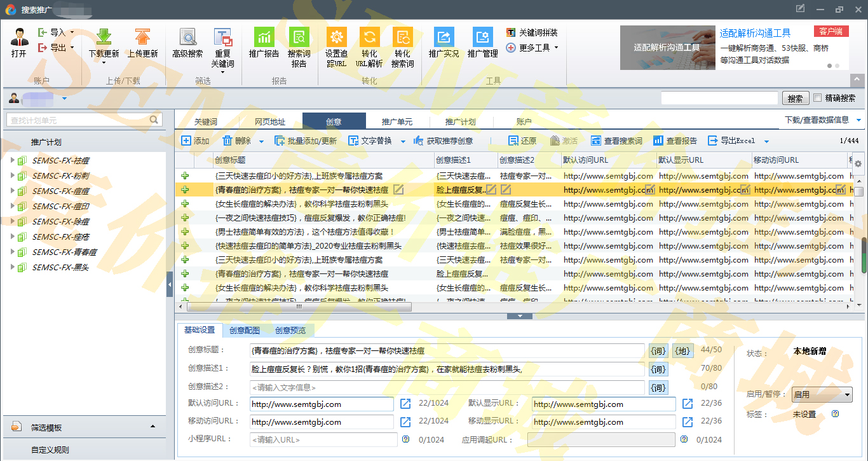Expand the SEMSC-FX-黑头 plan tree node
Screen dimensions: 868x461
12,267
